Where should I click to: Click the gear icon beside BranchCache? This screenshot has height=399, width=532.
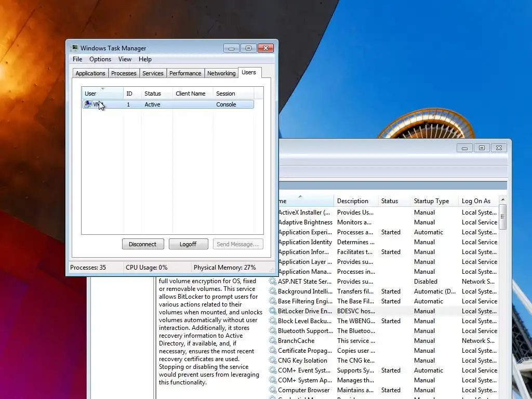point(272,340)
